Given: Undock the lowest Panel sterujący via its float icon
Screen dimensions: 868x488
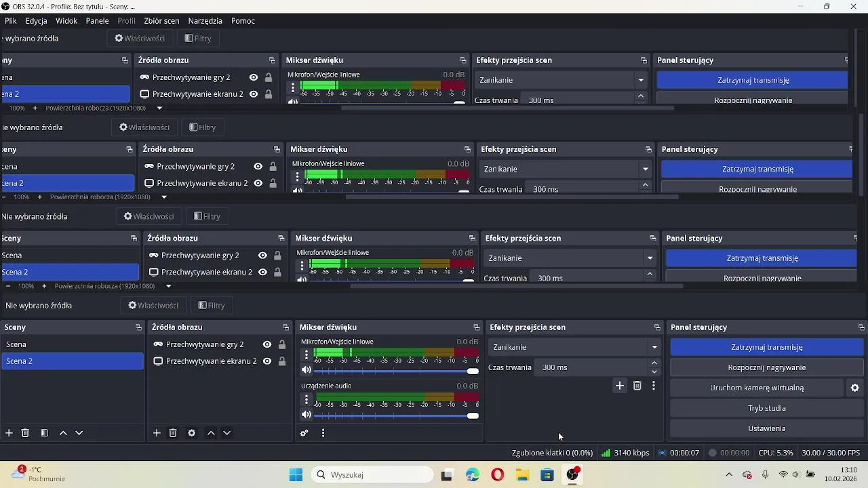Looking at the screenshot, I should tap(861, 327).
